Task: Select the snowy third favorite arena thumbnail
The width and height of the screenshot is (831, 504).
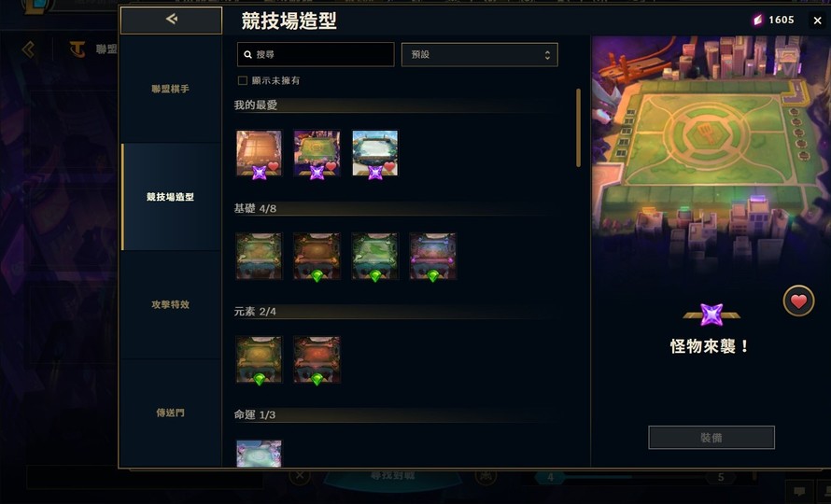Action: coord(374,153)
